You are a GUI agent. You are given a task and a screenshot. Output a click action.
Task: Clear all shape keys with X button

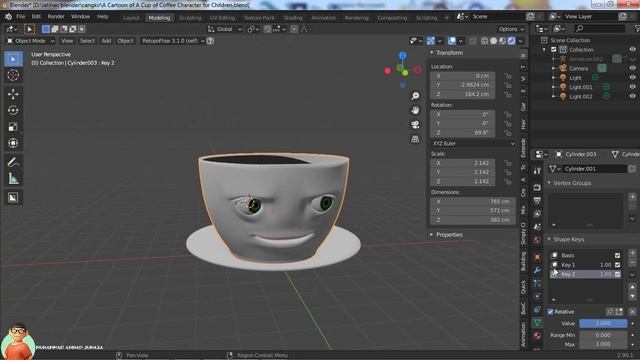click(632, 312)
